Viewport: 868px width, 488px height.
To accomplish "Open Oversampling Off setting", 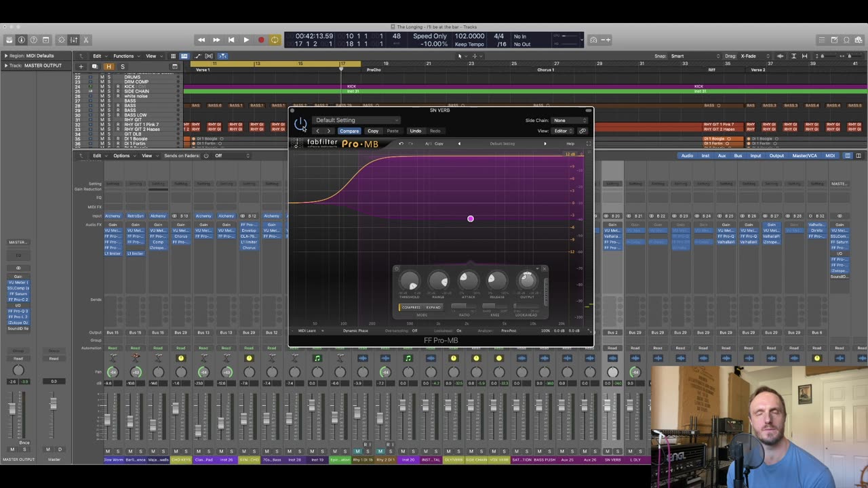I will 415,331.
